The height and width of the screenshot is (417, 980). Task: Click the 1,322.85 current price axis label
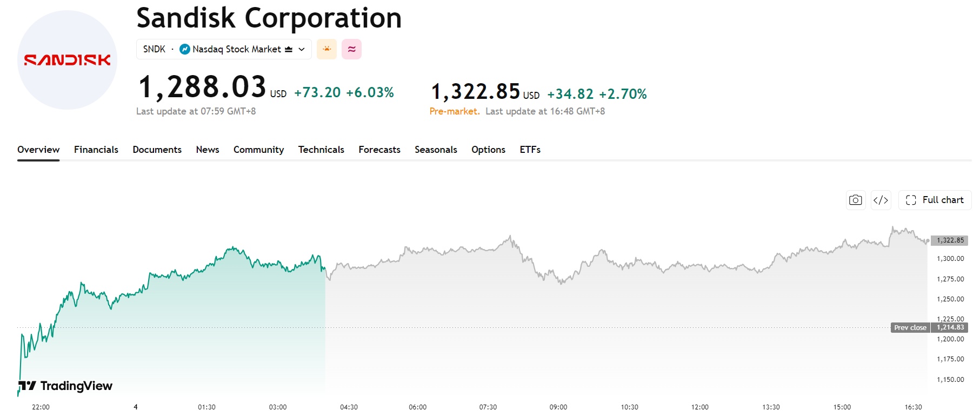point(949,240)
